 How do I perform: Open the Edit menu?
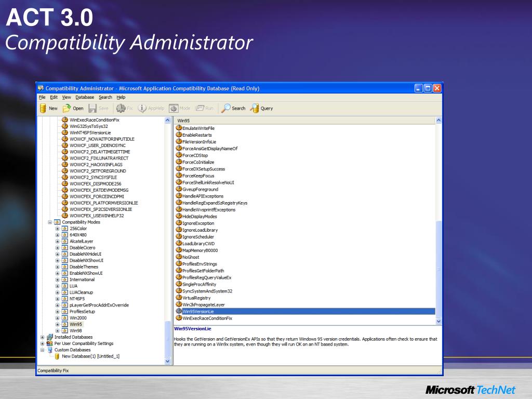(54, 97)
